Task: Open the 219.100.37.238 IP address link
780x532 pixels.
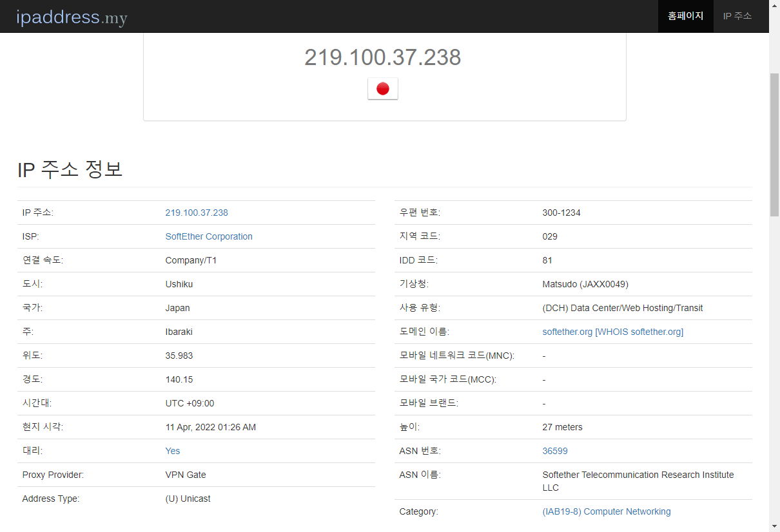Action: point(197,213)
